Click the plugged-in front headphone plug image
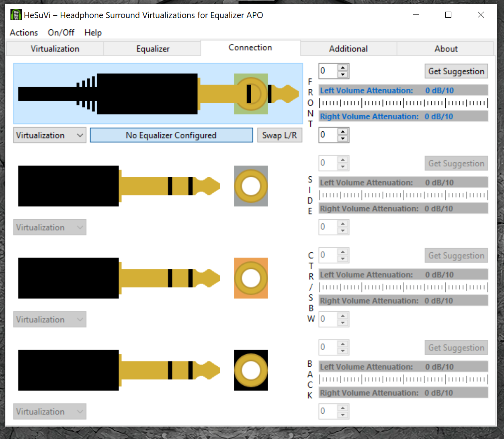504x439 pixels. tap(158, 94)
